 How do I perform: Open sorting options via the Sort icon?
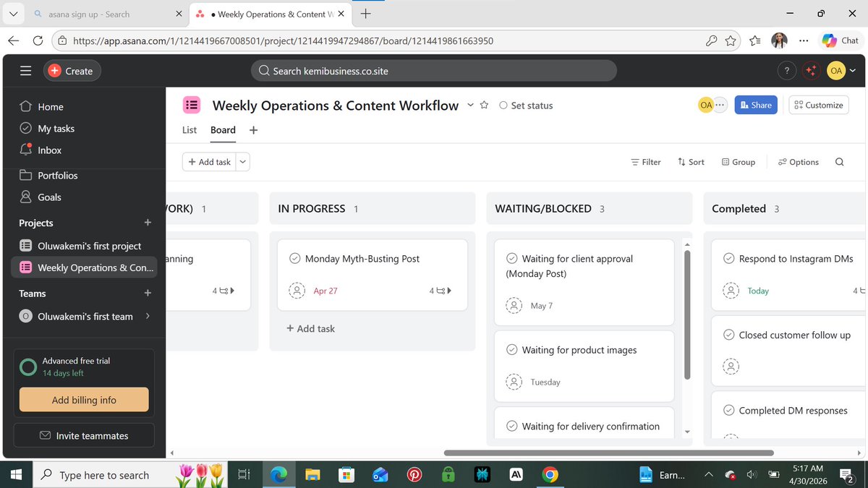681,162
